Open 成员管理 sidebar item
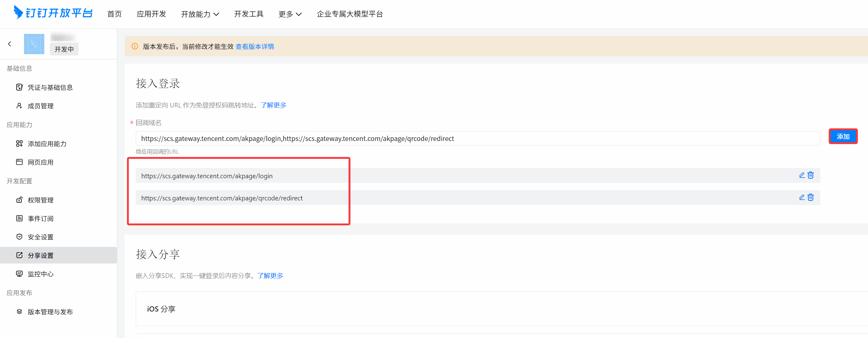 40,106
